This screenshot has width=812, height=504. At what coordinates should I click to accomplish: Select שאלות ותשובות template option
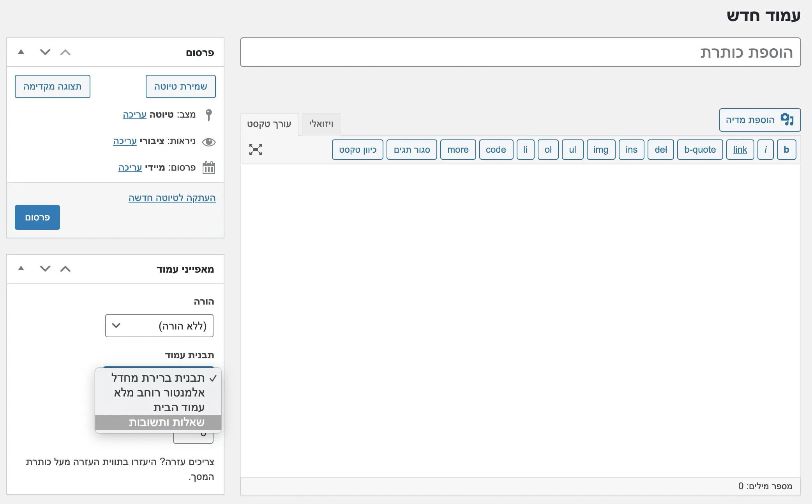pyautogui.click(x=158, y=422)
